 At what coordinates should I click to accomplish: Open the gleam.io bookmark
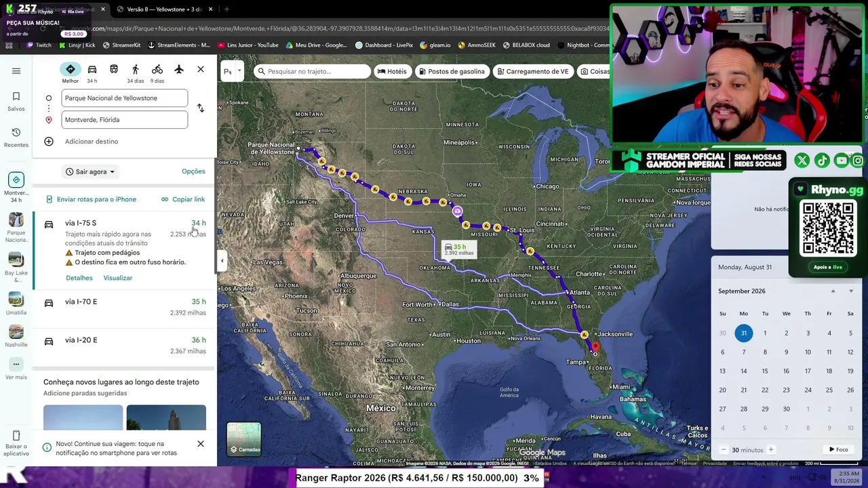tap(435, 45)
